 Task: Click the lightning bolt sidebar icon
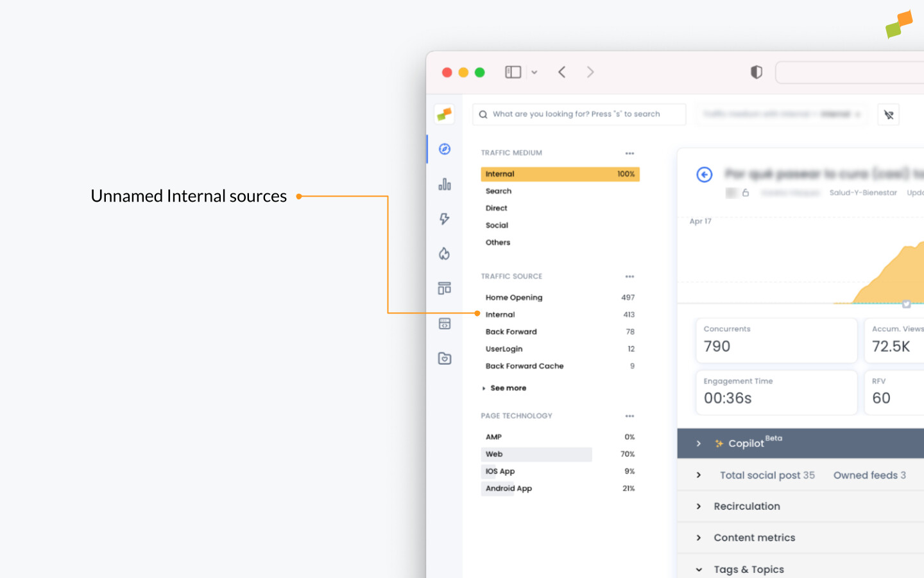(x=444, y=218)
